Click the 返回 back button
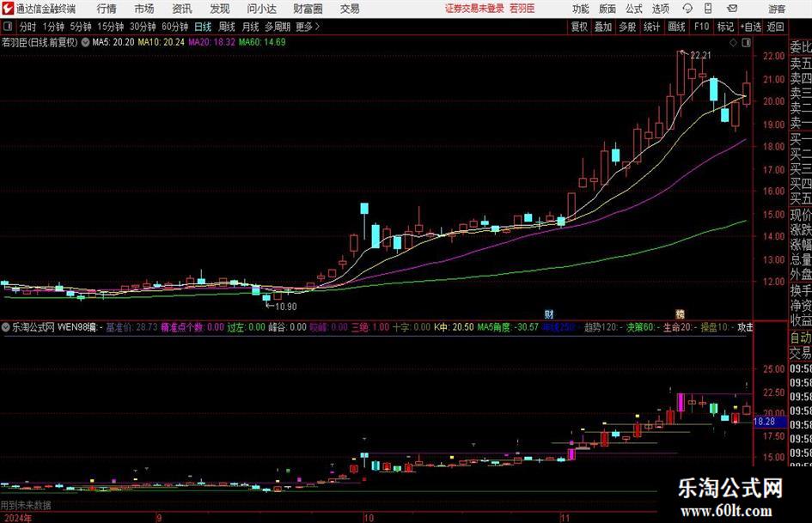 click(x=775, y=27)
